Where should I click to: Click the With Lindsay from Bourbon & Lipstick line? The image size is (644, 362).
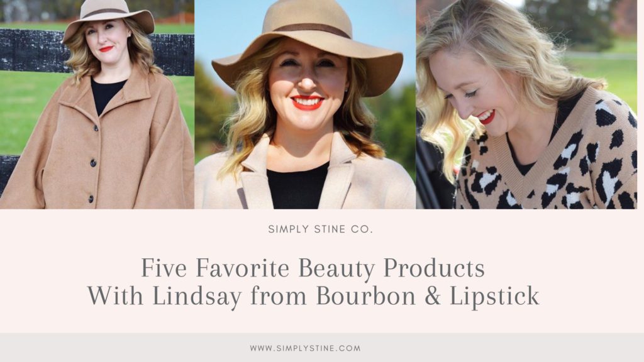point(313,297)
